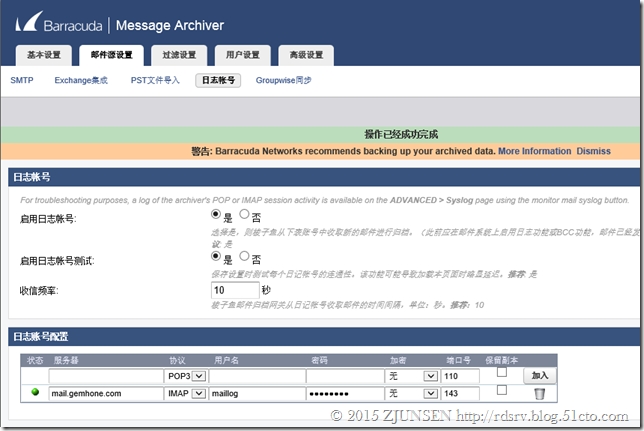Click the 端口号 column header
644x431 pixels.
tap(458, 360)
